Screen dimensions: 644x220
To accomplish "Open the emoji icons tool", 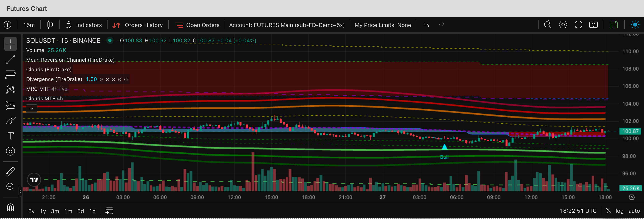I will click(10, 151).
